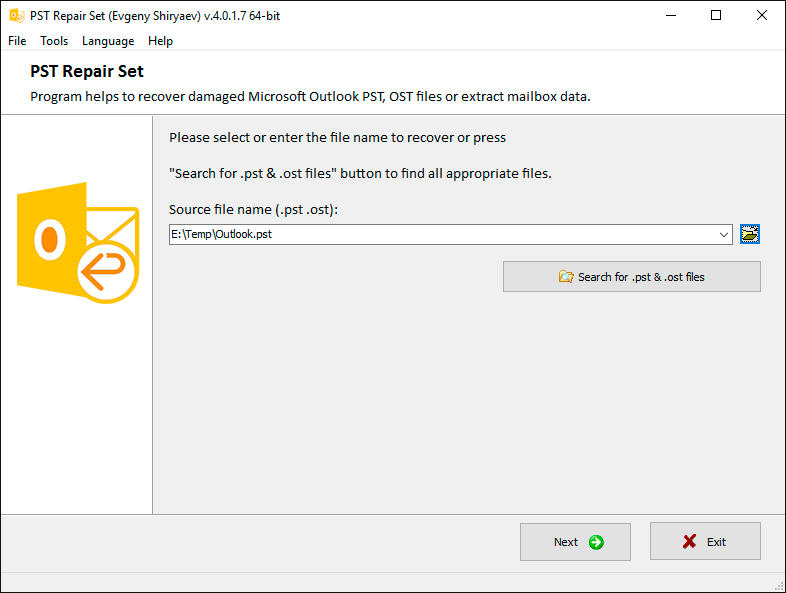
Task: Expand the source file name dropdown arrow
Action: 723,235
